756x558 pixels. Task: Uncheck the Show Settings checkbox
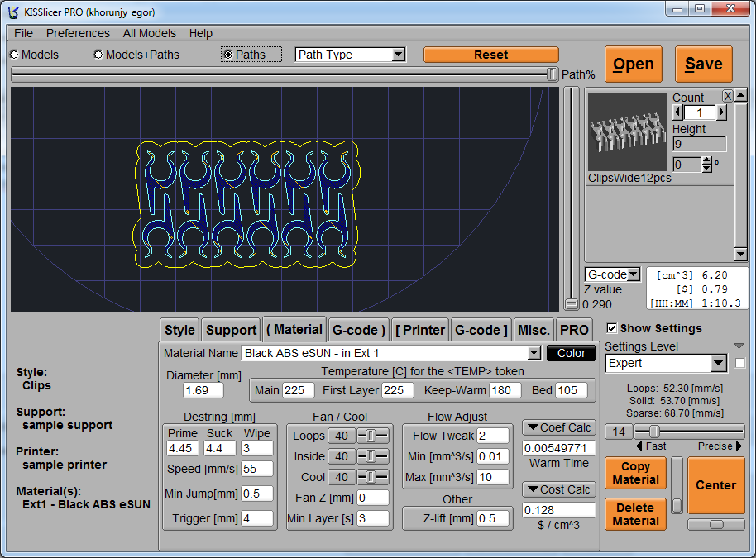pos(611,328)
